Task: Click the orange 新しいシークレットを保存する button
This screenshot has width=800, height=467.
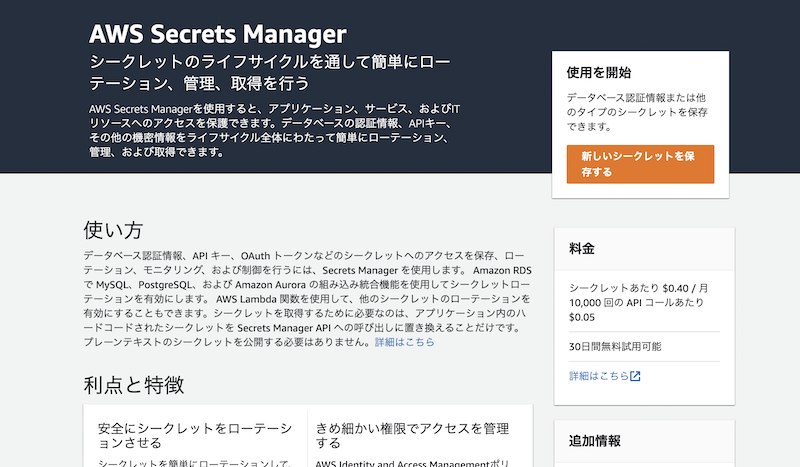Action: 640,164
